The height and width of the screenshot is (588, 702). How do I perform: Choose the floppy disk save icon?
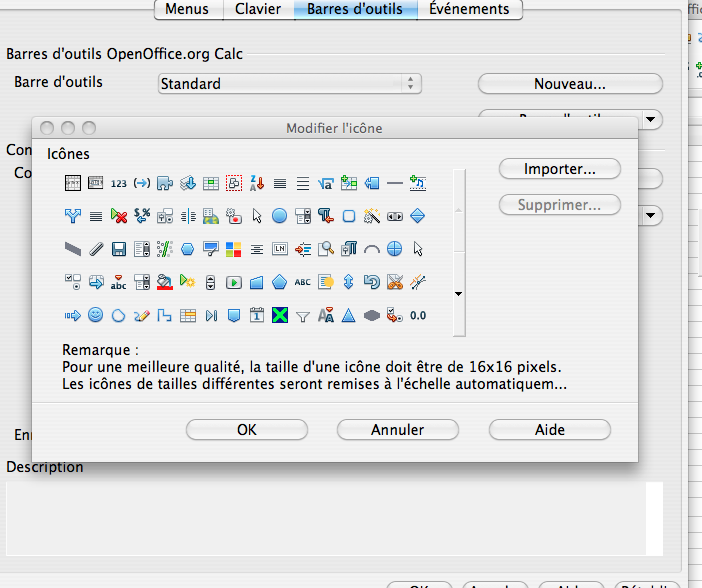pos(119,249)
